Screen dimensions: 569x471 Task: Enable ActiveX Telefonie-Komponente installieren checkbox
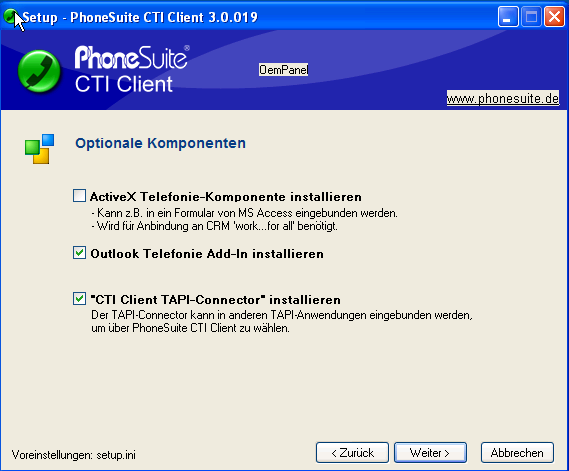[x=79, y=196]
